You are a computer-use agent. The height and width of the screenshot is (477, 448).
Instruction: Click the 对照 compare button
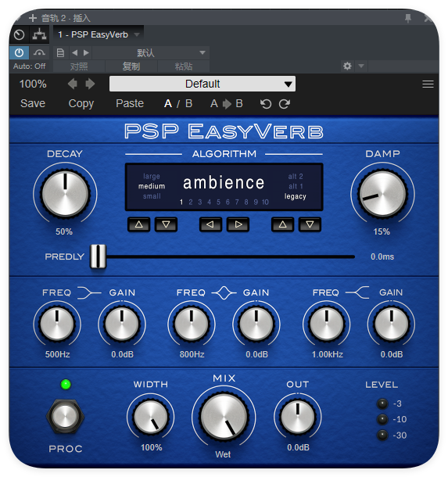79,66
